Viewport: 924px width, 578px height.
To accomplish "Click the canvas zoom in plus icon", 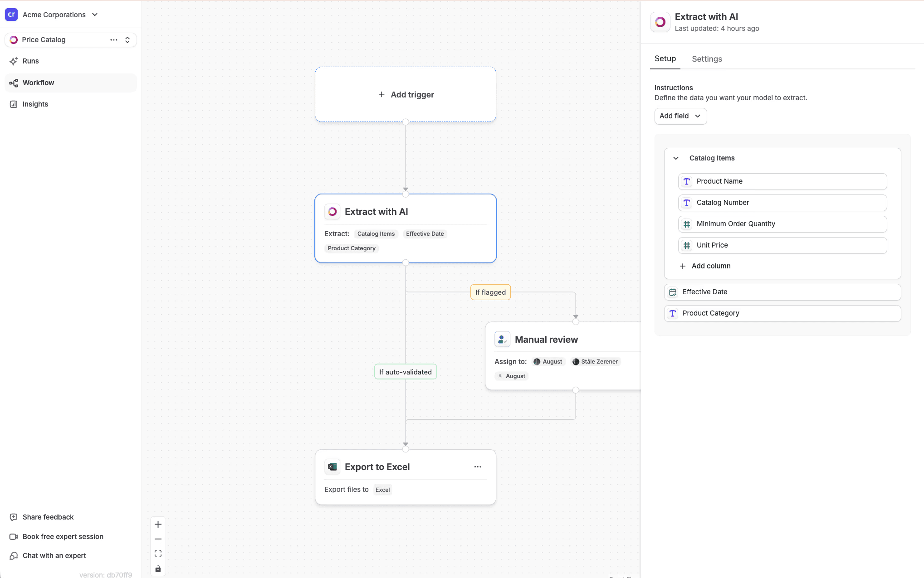I will pos(158,525).
